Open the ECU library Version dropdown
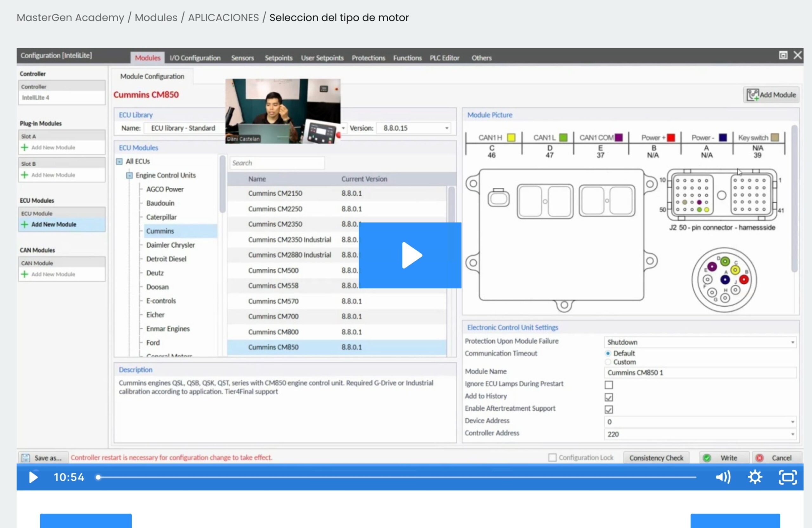This screenshot has width=812, height=528. point(447,128)
